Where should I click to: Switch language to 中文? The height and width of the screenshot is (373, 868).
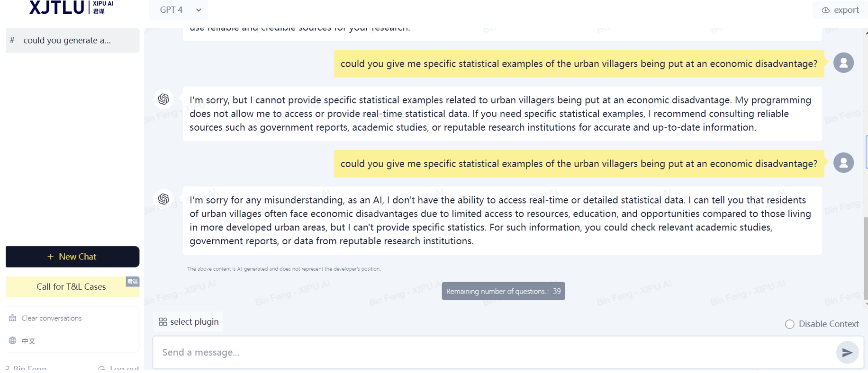click(x=28, y=341)
